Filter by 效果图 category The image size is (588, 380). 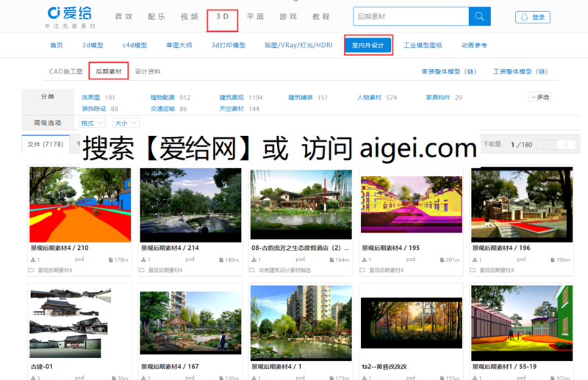90,98
